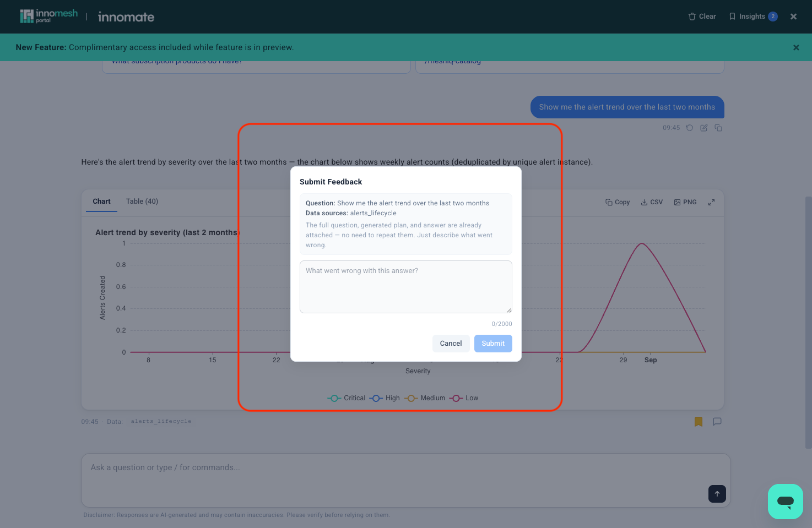Click the edit message pencil icon

[703, 128]
